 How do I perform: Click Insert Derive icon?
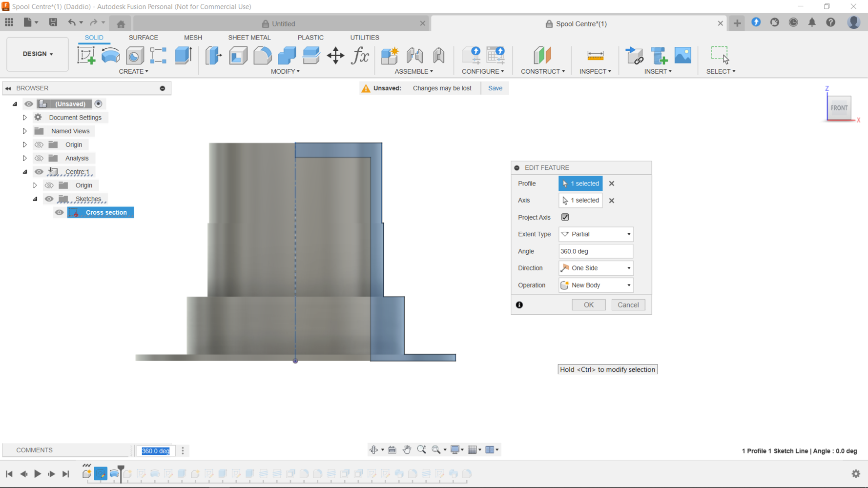pyautogui.click(x=634, y=55)
